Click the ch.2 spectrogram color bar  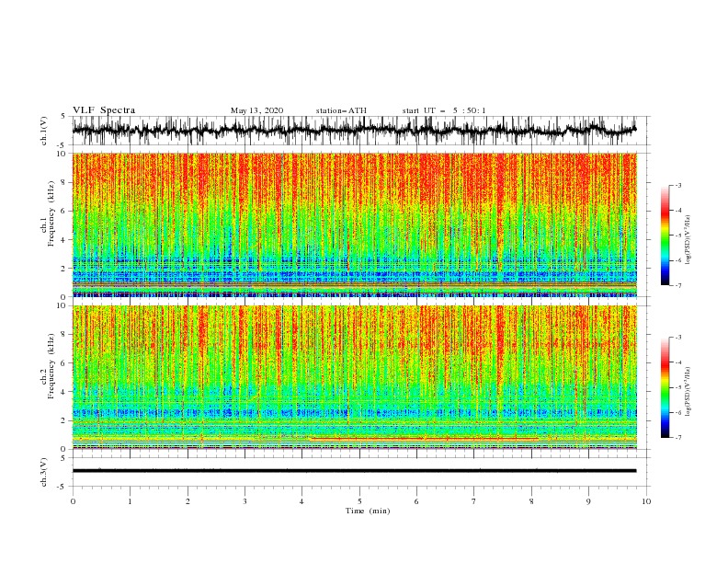click(665, 387)
